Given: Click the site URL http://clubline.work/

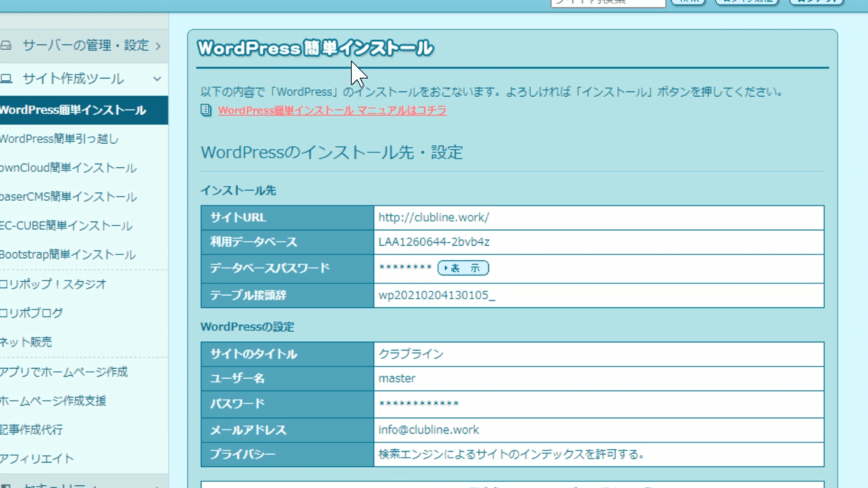Looking at the screenshot, I should [x=434, y=217].
